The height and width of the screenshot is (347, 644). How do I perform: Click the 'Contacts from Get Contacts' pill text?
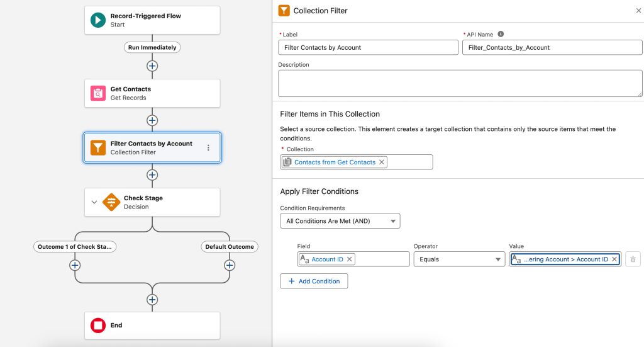[335, 162]
